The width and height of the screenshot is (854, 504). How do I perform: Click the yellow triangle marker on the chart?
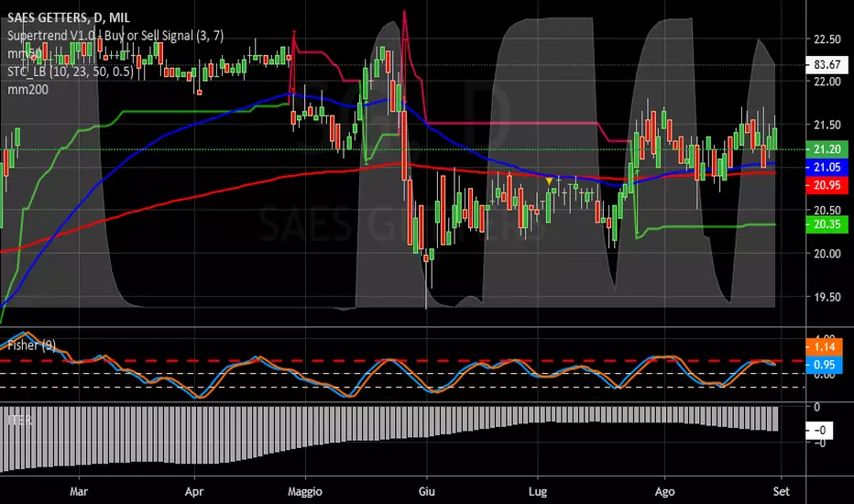[x=549, y=181]
